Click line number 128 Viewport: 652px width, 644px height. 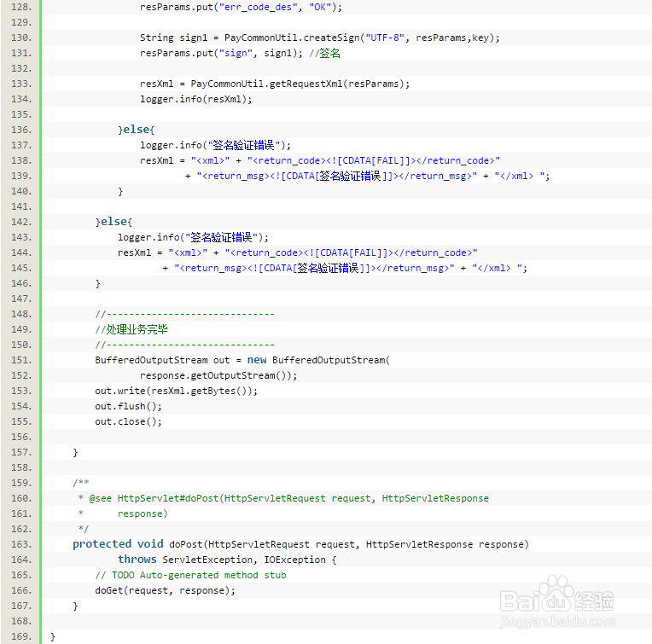click(x=21, y=7)
